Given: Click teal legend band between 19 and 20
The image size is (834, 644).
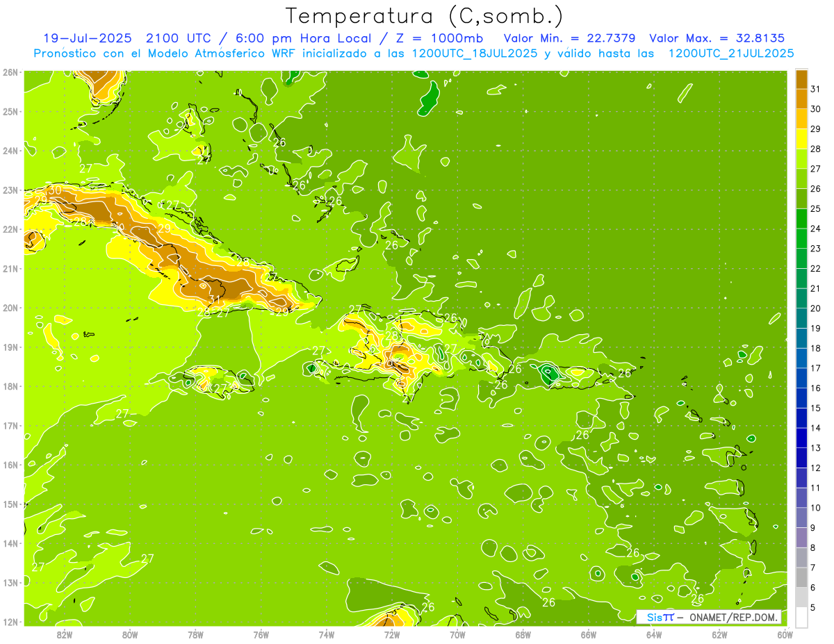Looking at the screenshot, I should tap(801, 318).
